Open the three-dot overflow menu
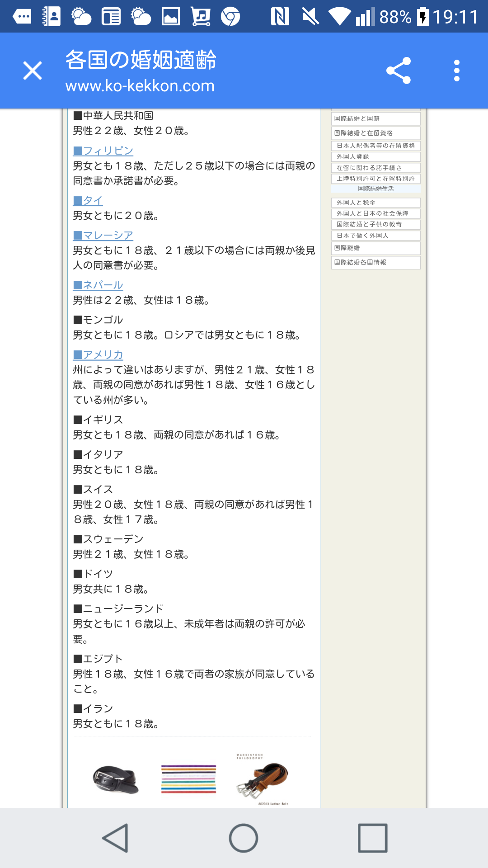 click(x=457, y=71)
